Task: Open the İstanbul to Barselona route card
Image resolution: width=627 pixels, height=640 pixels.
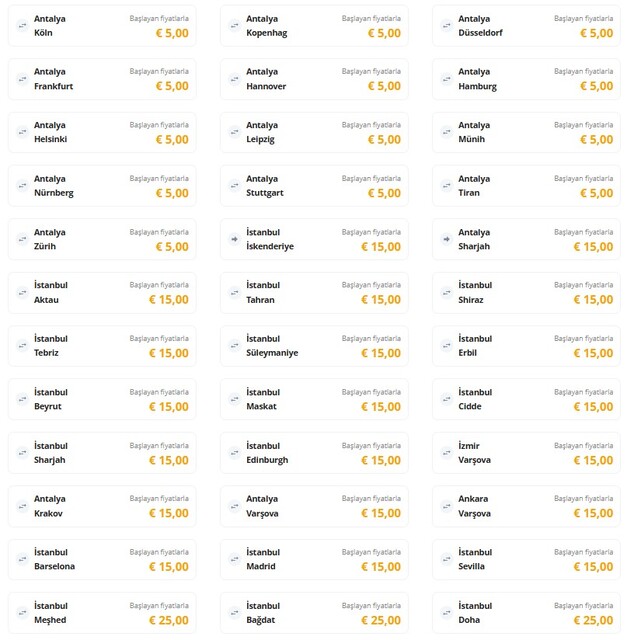Action: point(101,559)
